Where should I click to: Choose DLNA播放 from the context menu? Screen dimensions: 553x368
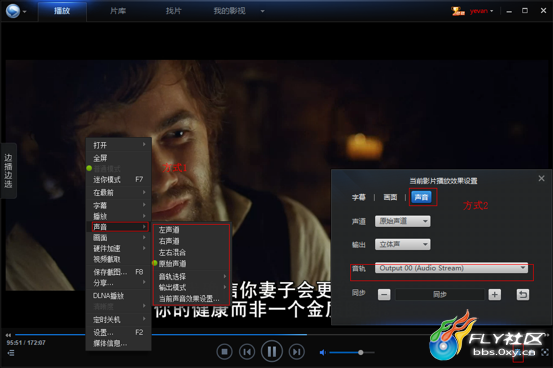119,296
